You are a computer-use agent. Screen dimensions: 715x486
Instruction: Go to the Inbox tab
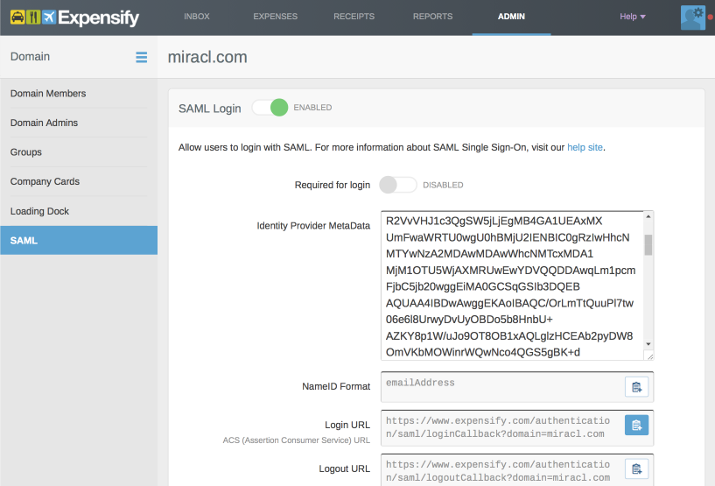pos(197,16)
